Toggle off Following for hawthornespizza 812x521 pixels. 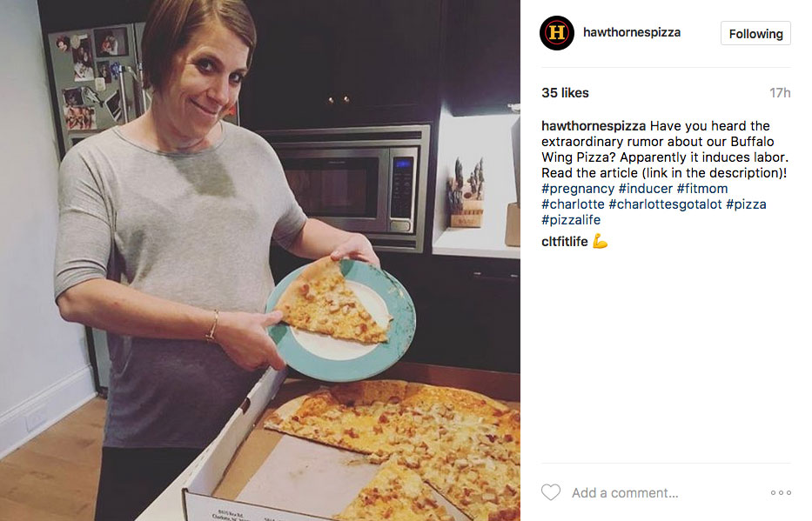click(755, 33)
